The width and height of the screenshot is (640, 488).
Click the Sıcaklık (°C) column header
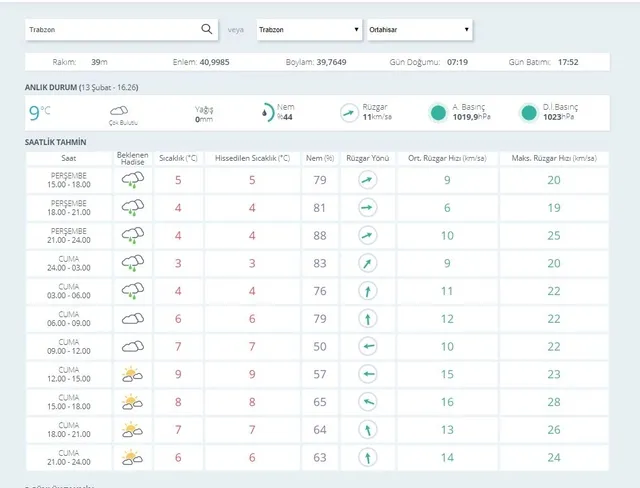(x=178, y=158)
